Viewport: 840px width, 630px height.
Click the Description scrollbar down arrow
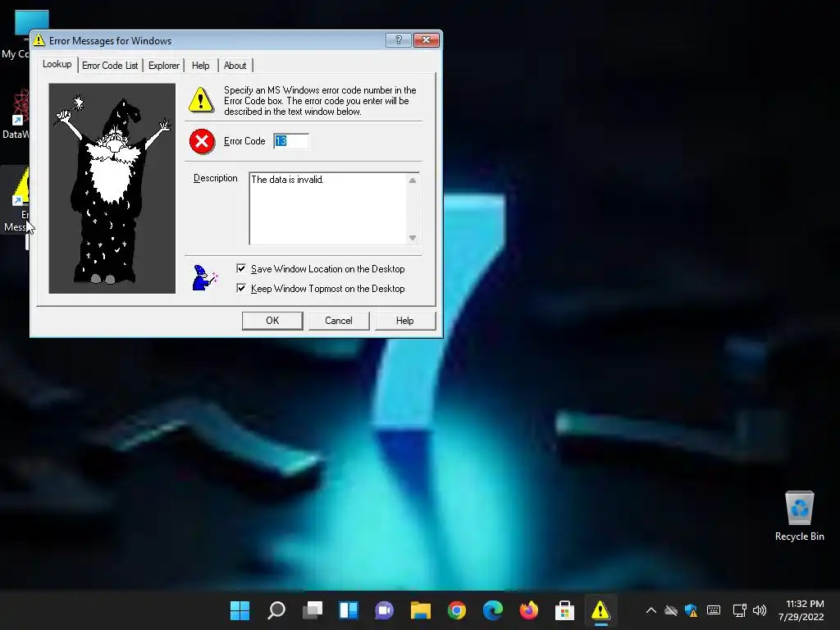[413, 237]
